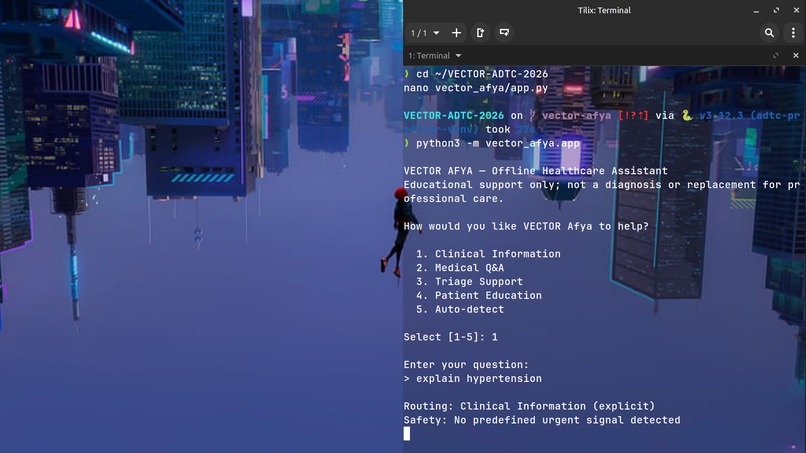Viewport: 806px width, 453px height.
Task: Open the Tilix three-dot main menu
Action: click(793, 33)
